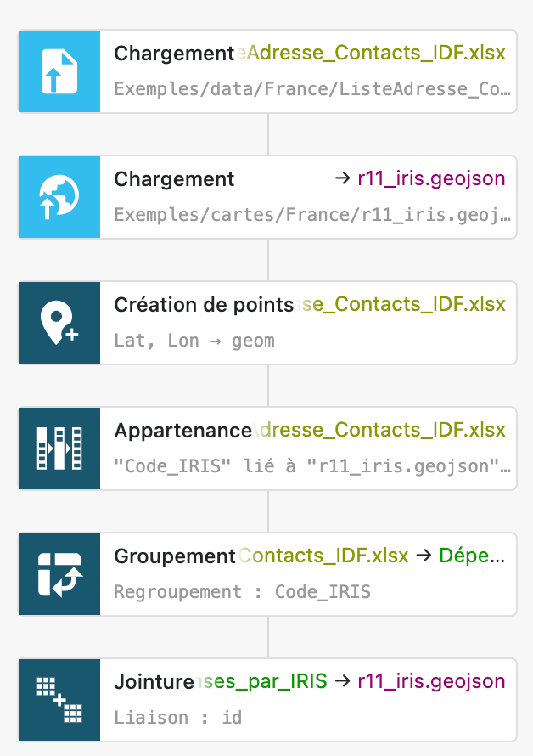Click the Exemples/data/France file path text

312,89
